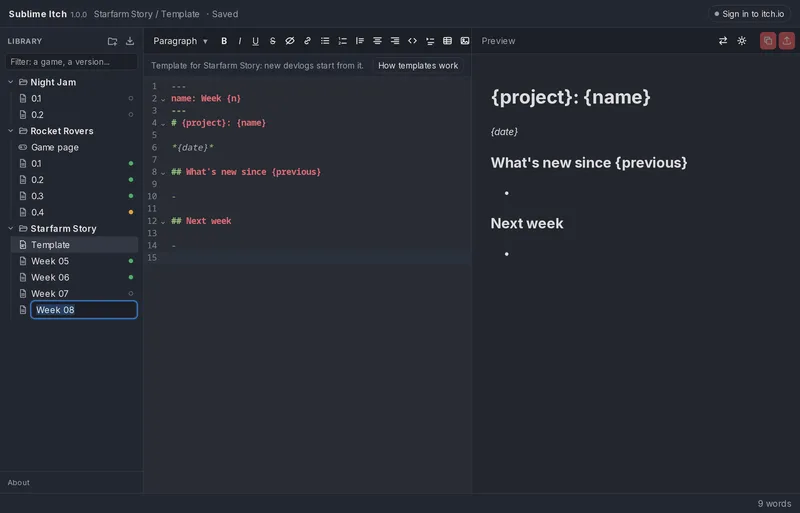Collapse the Rocket Rovers folder
The image size is (800, 513).
click(x=10, y=131)
